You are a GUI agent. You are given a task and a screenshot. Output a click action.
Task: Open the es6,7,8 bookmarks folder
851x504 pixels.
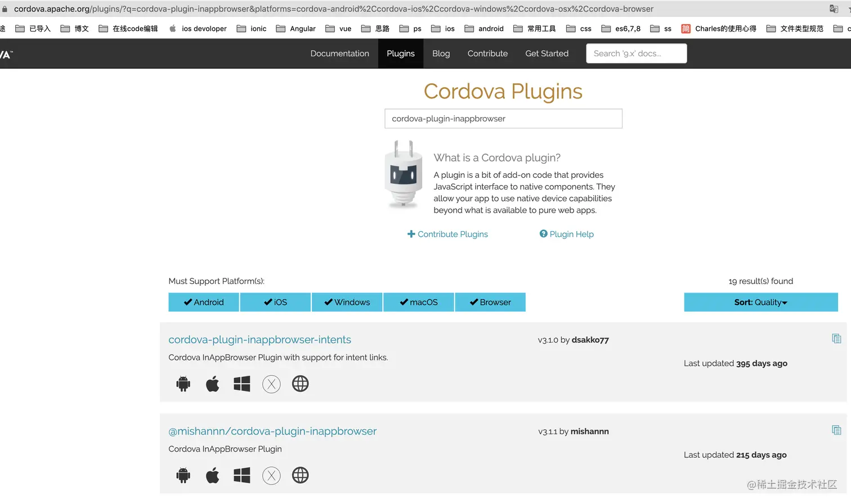(621, 29)
